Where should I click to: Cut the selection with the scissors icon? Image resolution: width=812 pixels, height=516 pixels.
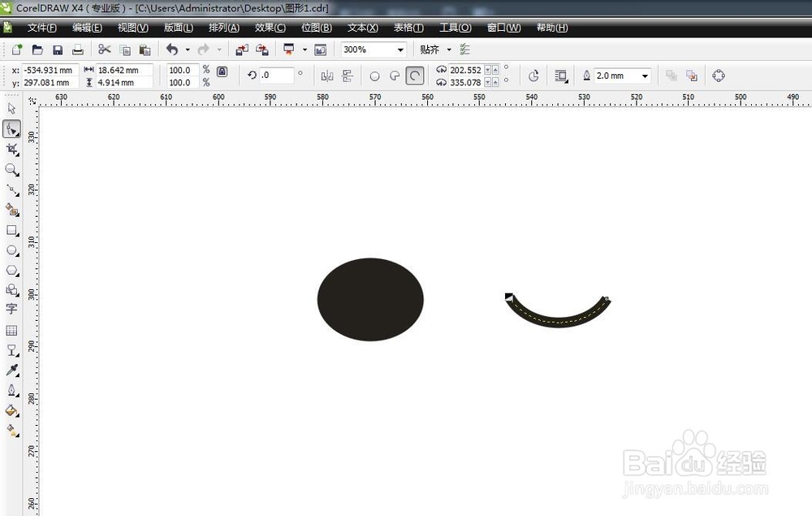click(x=105, y=50)
